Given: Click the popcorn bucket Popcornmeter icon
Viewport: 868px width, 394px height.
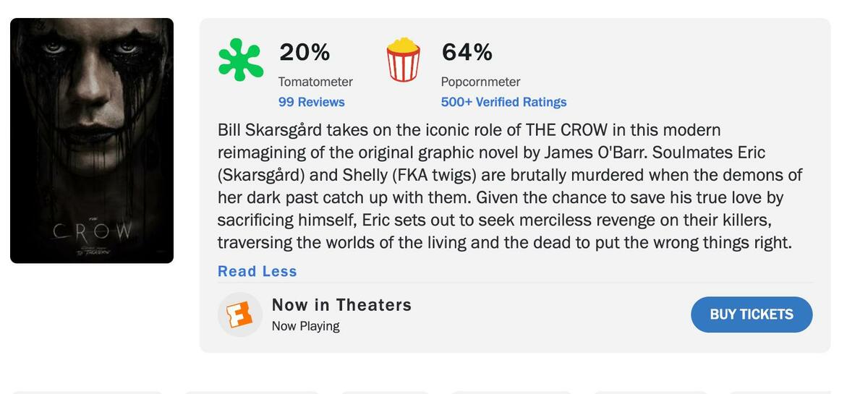Looking at the screenshot, I should [403, 60].
